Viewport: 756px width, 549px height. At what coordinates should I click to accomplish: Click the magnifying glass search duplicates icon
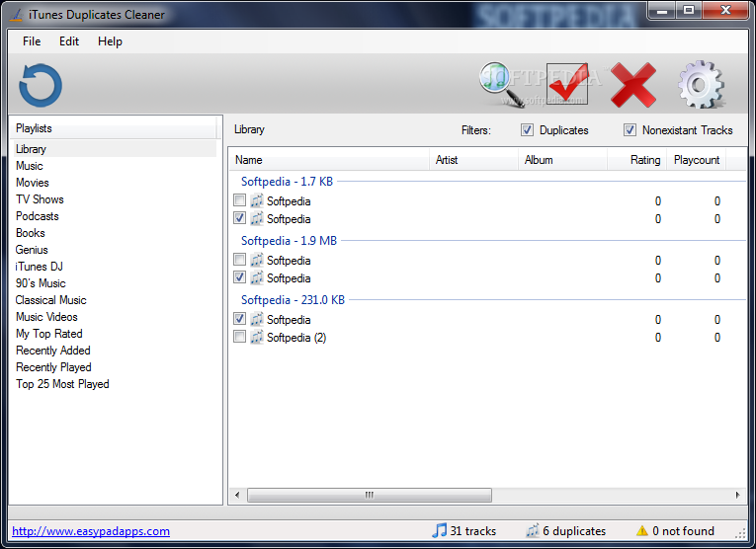(501, 84)
